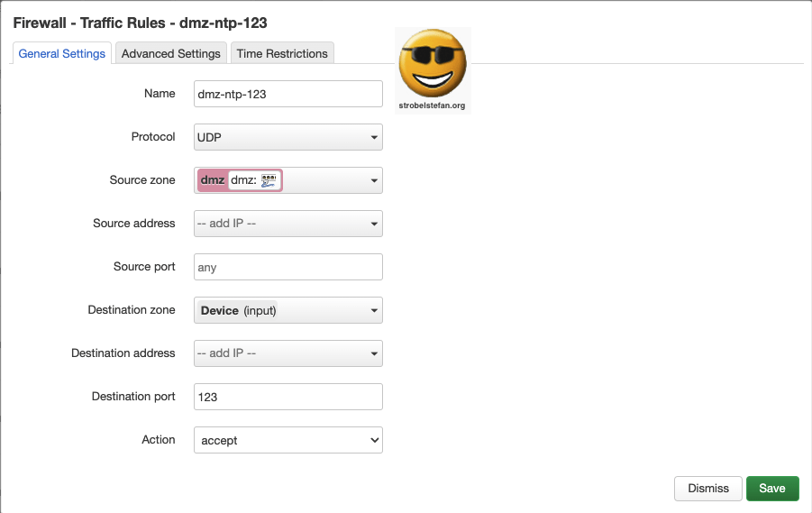
Task: Click the Destination port field
Action: (287, 397)
